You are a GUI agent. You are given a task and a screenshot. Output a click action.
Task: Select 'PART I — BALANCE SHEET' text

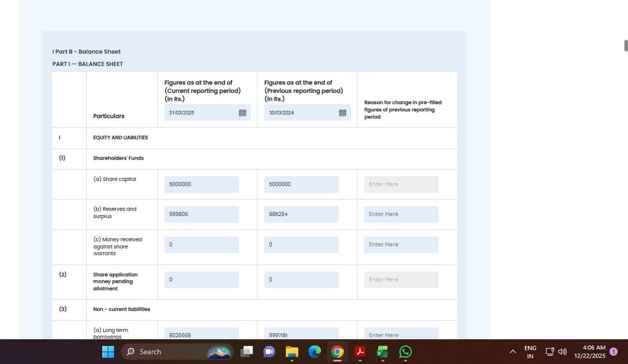pos(88,64)
